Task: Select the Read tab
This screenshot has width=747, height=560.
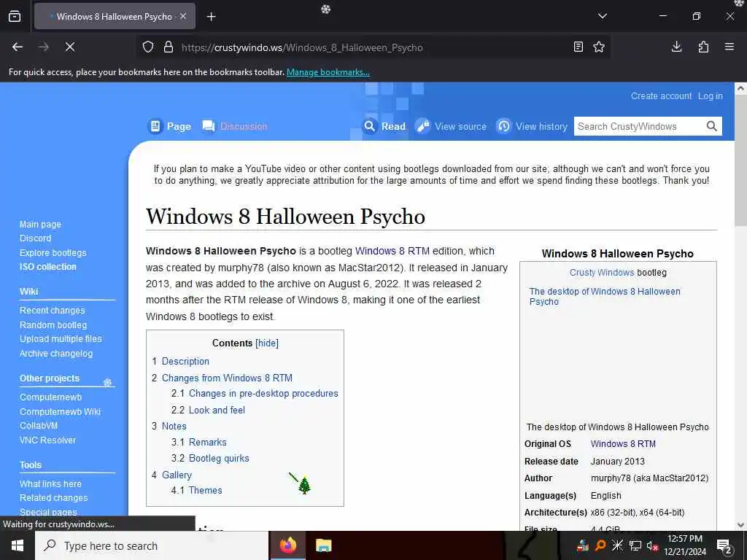Action: coord(384,126)
